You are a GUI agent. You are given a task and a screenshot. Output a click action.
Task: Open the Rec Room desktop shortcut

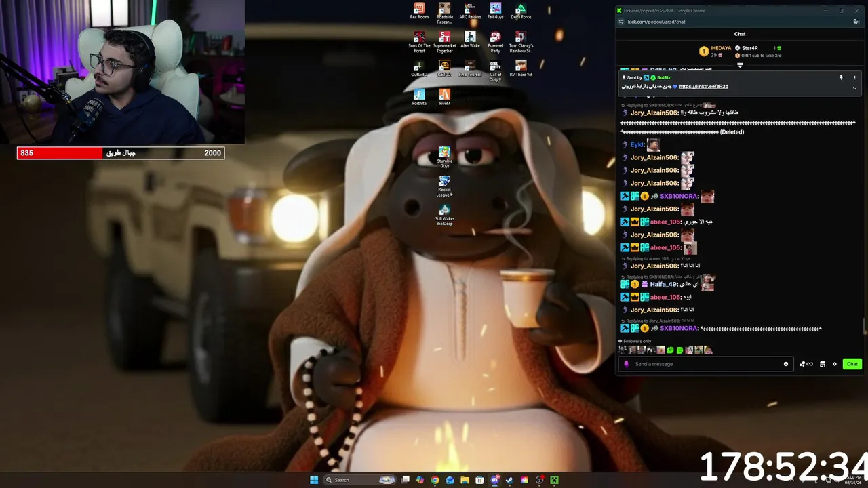(419, 11)
